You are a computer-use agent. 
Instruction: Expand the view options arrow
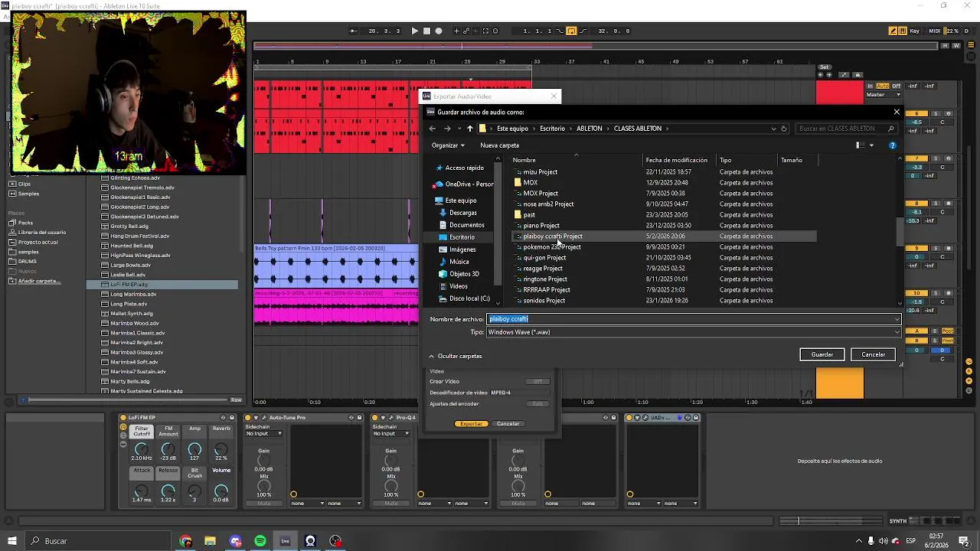pyautogui.click(x=871, y=145)
